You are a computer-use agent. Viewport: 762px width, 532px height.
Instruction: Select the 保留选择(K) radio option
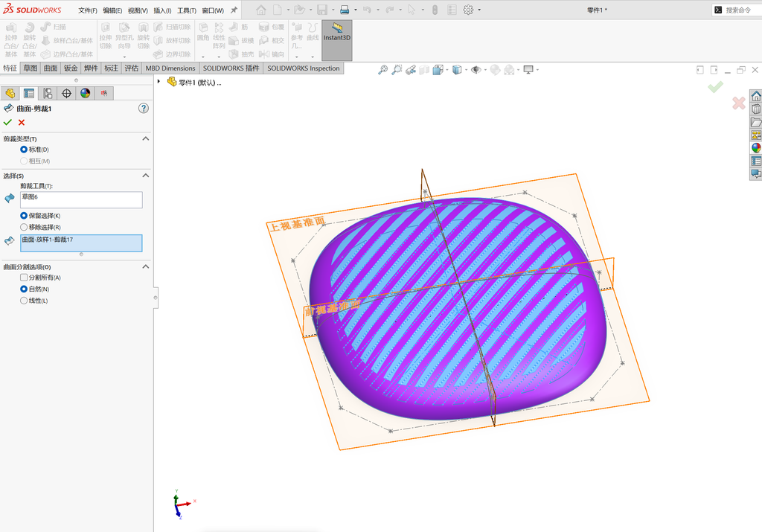[23, 216]
